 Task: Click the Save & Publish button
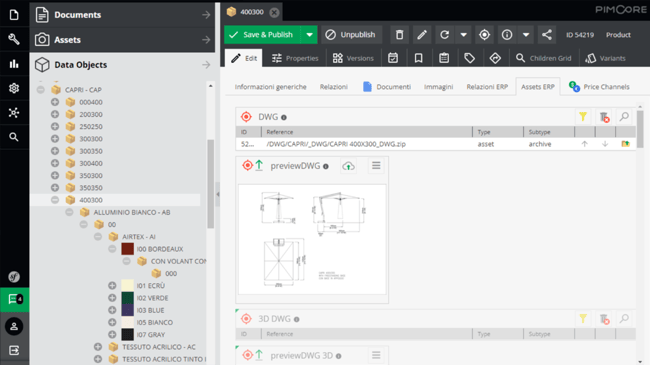tap(263, 35)
